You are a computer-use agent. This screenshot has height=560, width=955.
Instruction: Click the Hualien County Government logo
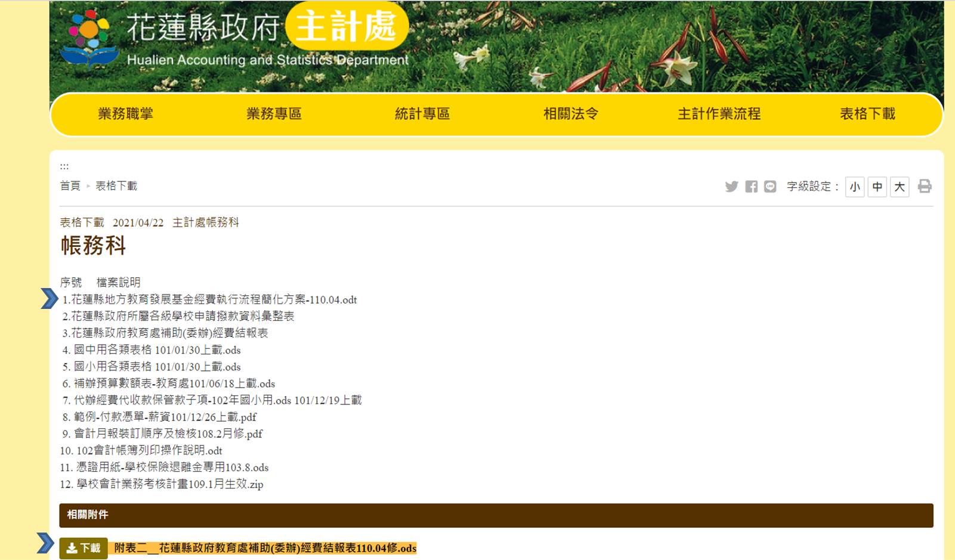pos(89,37)
